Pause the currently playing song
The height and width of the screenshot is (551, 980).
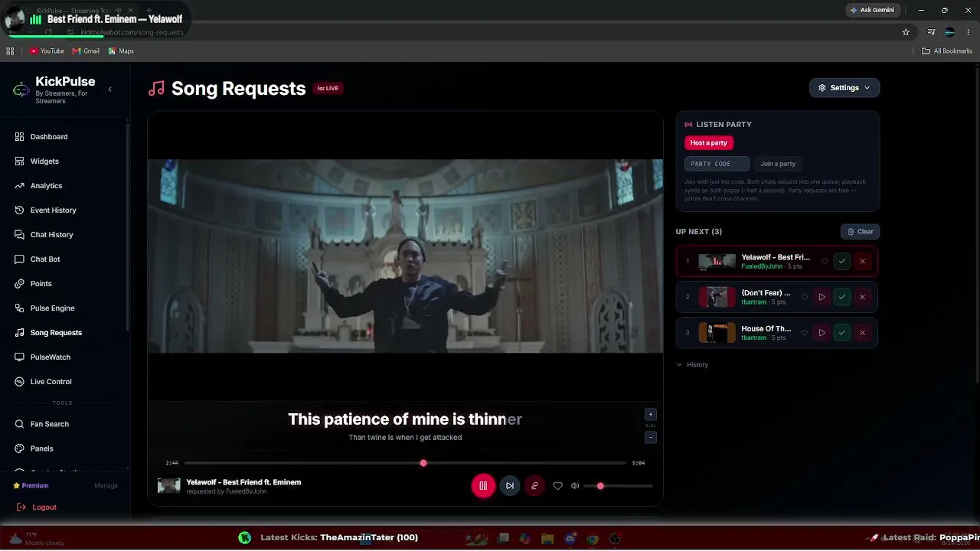[x=483, y=486]
